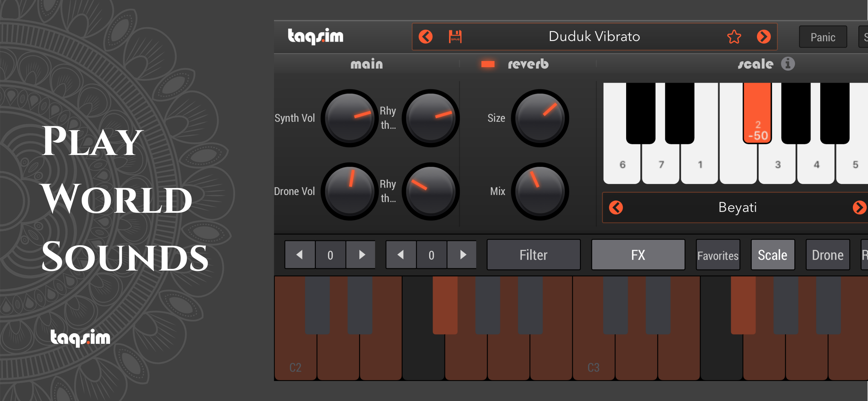The height and width of the screenshot is (401, 868).
Task: Toggle the reverb on/off indicator
Action: click(488, 64)
